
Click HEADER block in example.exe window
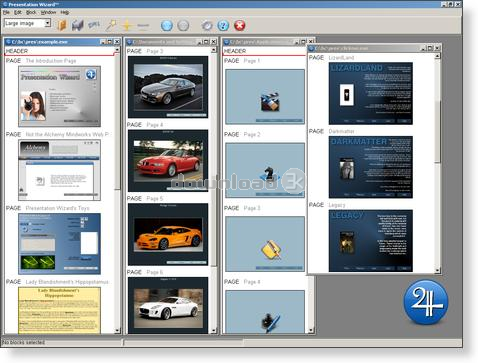coord(59,51)
